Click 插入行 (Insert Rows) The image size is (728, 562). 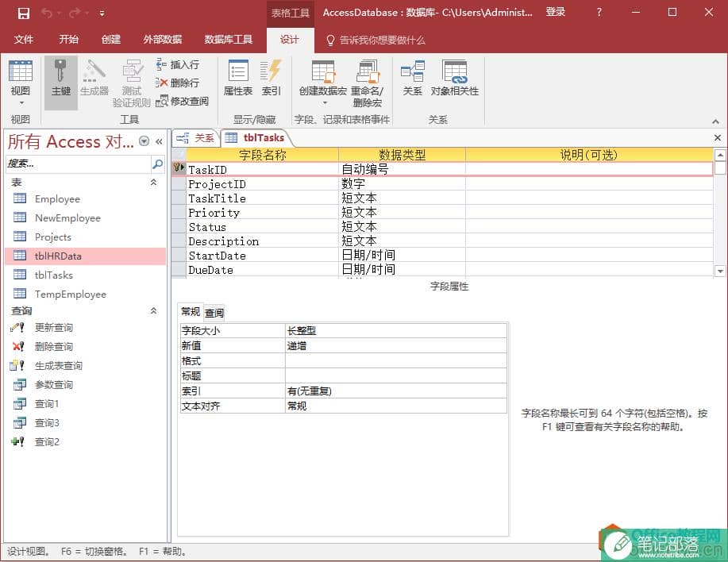point(178,65)
